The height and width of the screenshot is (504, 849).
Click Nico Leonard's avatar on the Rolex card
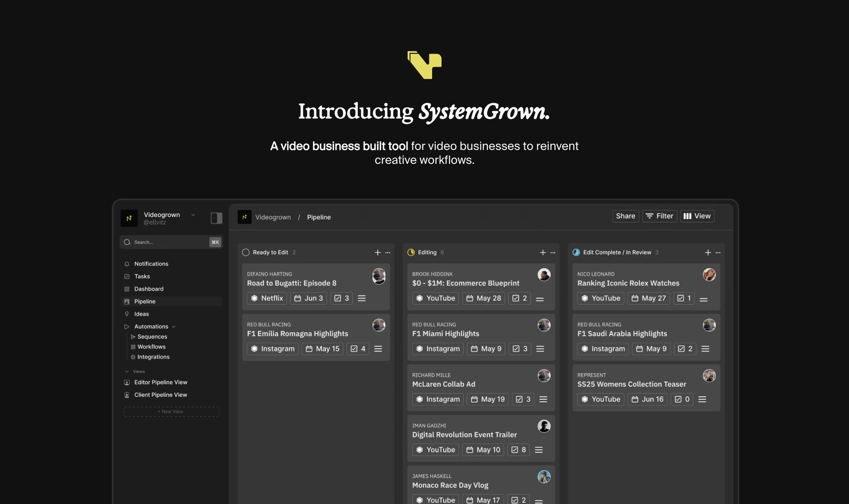point(709,275)
